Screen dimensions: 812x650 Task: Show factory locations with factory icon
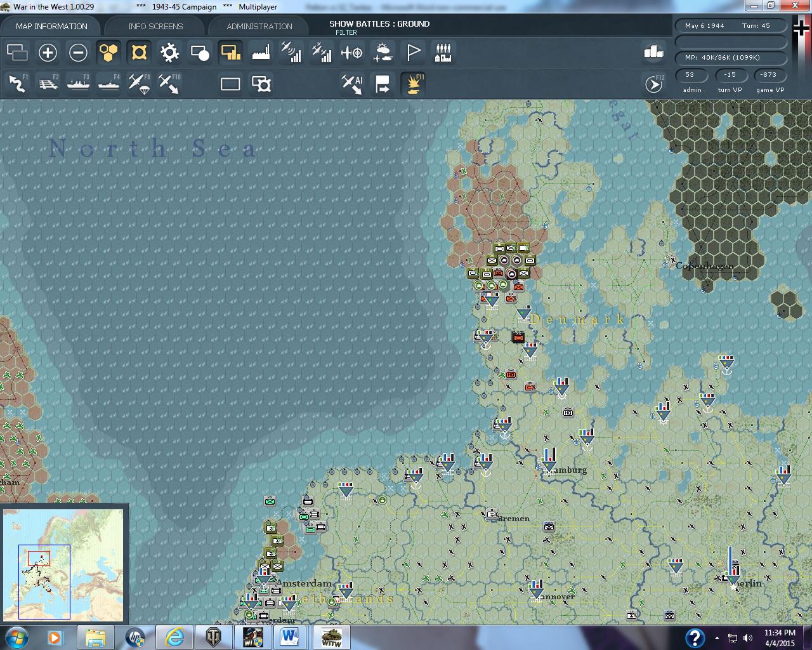click(261, 52)
